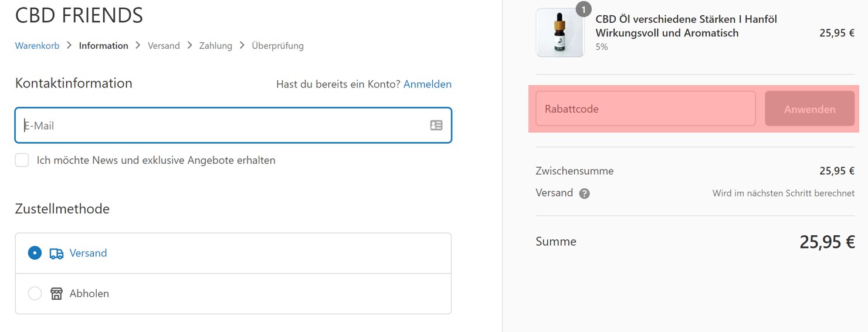
Task: Enable the news and exclusive offers checkbox
Action: click(22, 160)
